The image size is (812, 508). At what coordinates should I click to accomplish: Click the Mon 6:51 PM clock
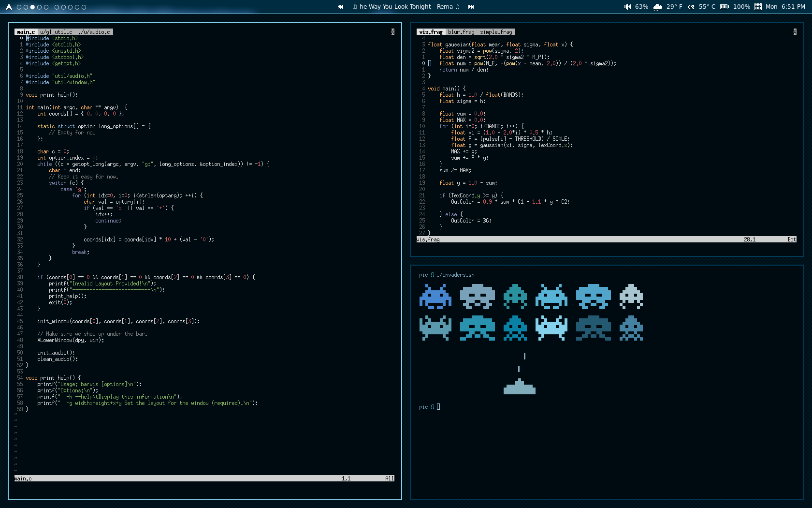(x=785, y=7)
